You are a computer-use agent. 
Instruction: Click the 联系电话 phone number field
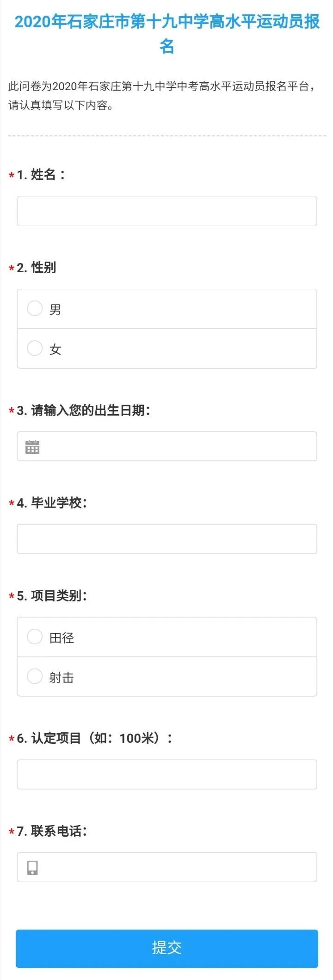point(166,867)
